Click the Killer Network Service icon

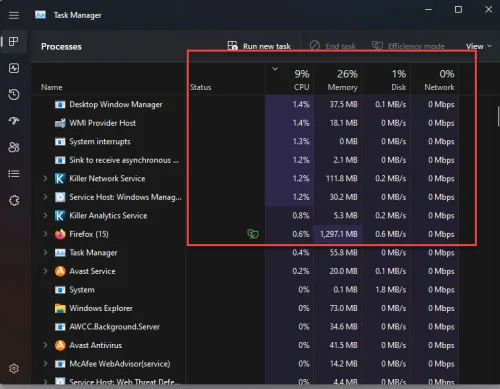(60, 179)
